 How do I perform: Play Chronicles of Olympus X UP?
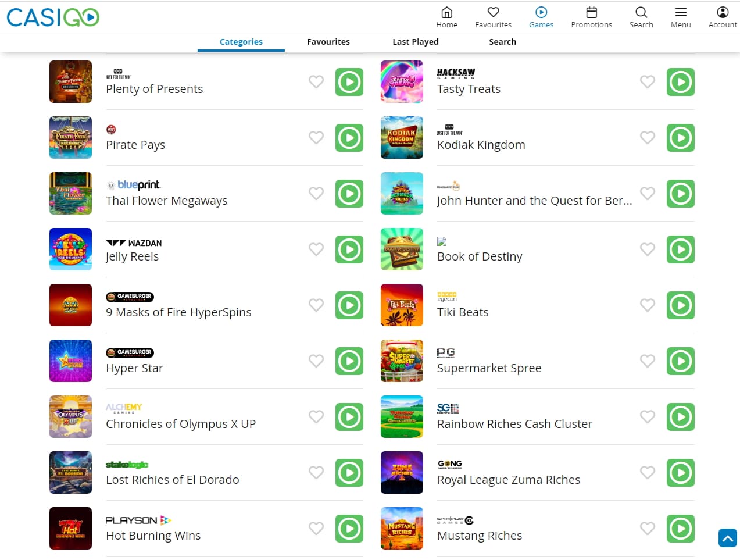pos(349,417)
